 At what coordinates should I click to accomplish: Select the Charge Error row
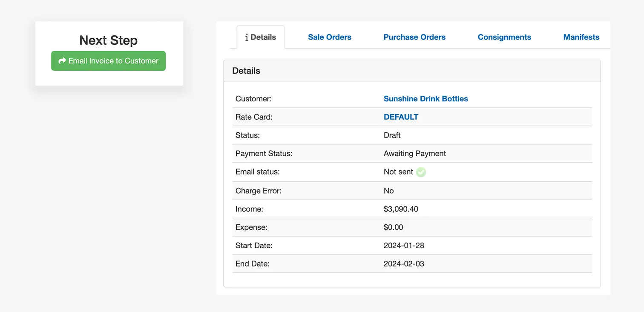pyautogui.click(x=388, y=191)
